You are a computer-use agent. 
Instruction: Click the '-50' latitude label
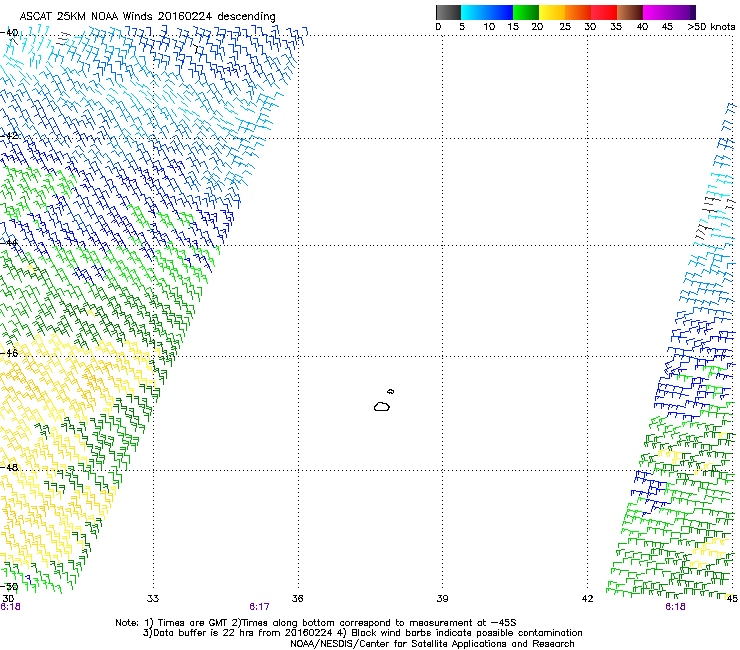point(9,587)
